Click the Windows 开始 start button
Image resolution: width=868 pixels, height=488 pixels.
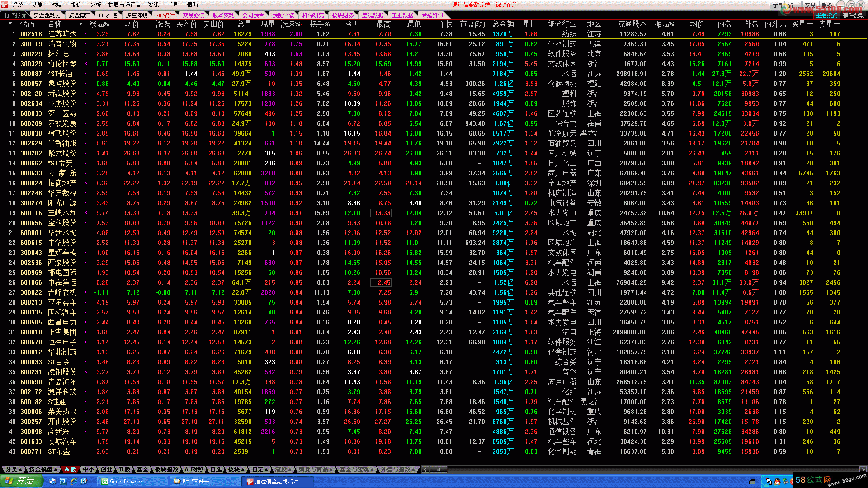click(x=21, y=481)
